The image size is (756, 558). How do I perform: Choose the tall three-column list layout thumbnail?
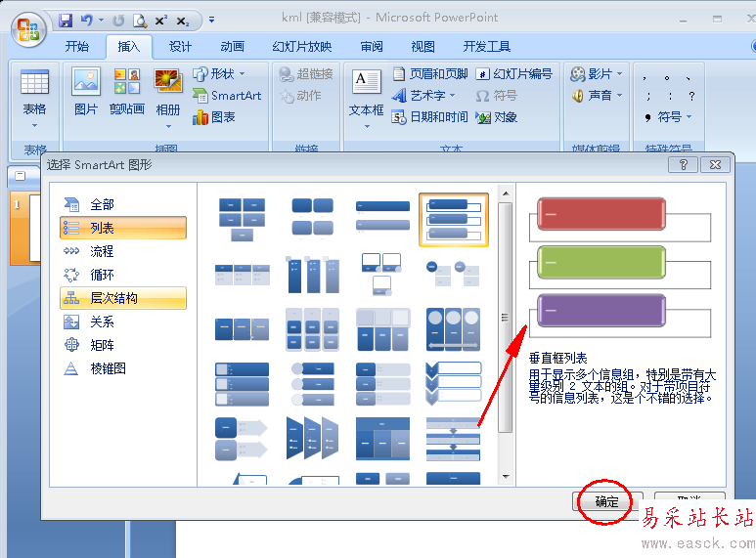pos(312,275)
